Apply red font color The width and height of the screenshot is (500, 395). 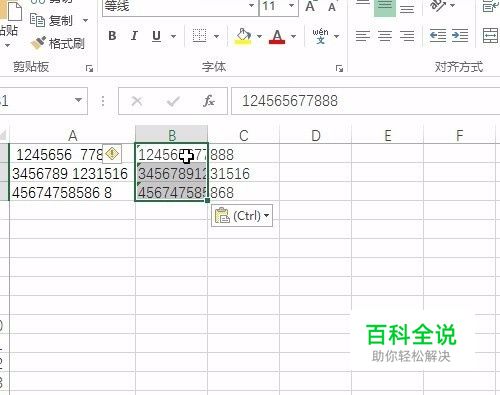[277, 36]
